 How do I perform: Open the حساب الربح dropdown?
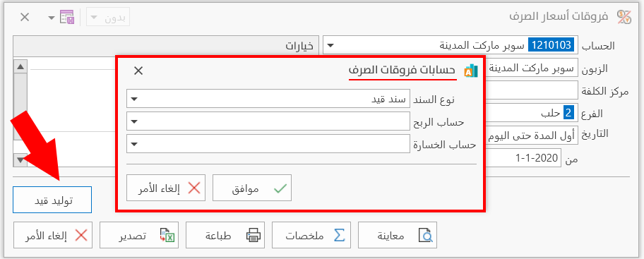coord(134,121)
